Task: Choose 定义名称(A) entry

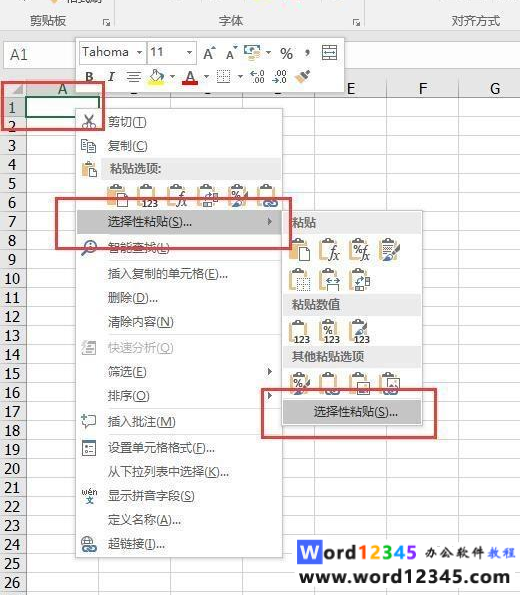Action: click(179, 520)
